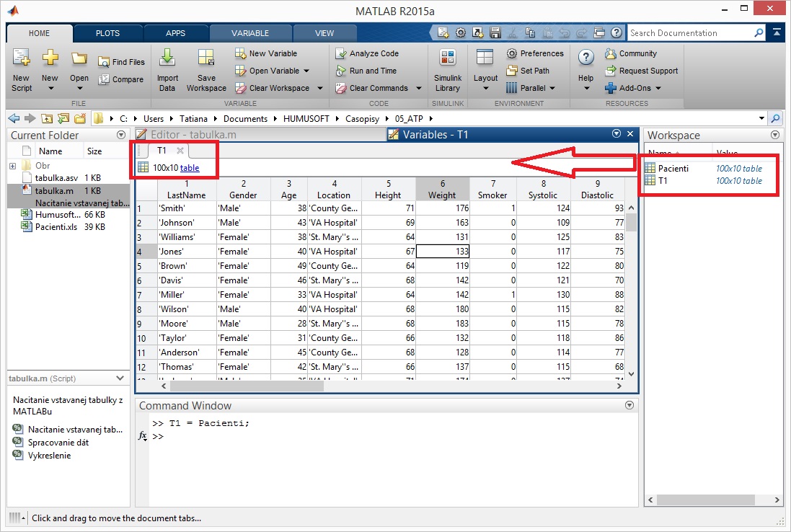Minimize the toolstrip ribbon

[x=777, y=32]
